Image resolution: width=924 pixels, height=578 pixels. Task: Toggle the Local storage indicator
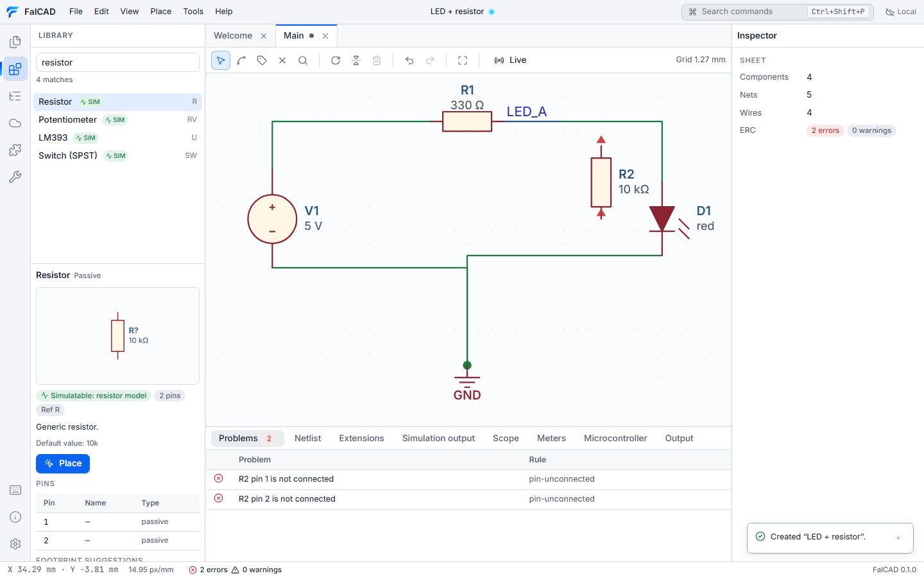(901, 12)
